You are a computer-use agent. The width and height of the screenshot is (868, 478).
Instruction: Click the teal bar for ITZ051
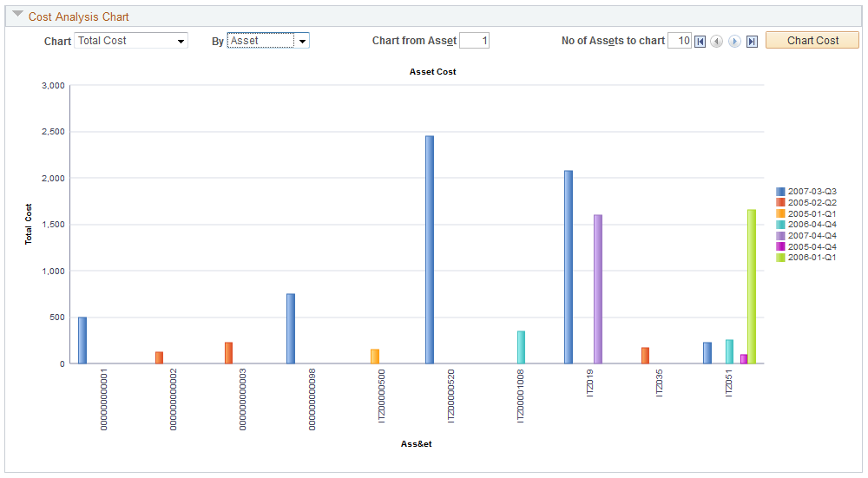pyautogui.click(x=730, y=351)
